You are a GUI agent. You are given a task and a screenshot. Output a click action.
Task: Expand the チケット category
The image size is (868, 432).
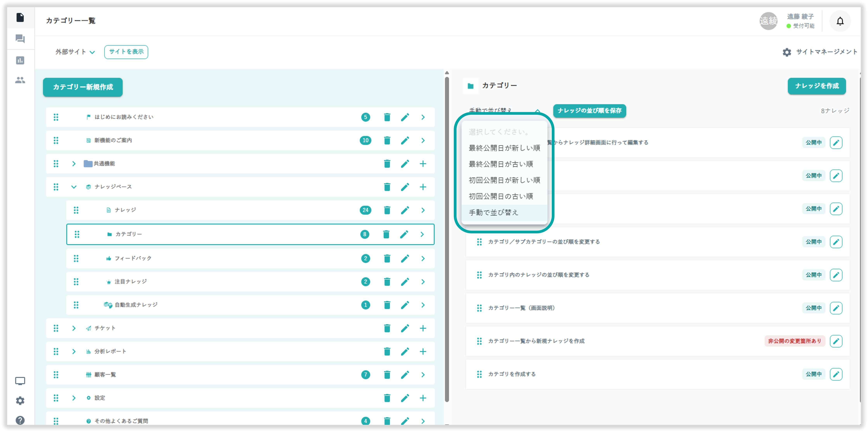point(74,328)
